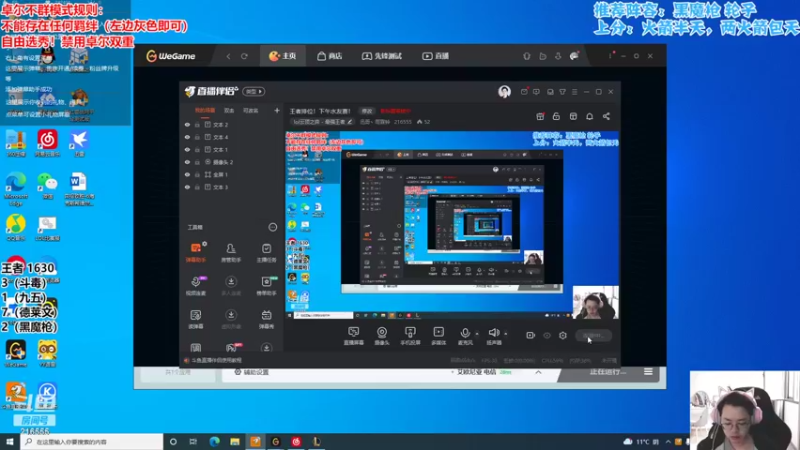Expand speaker options arrow

(506, 334)
